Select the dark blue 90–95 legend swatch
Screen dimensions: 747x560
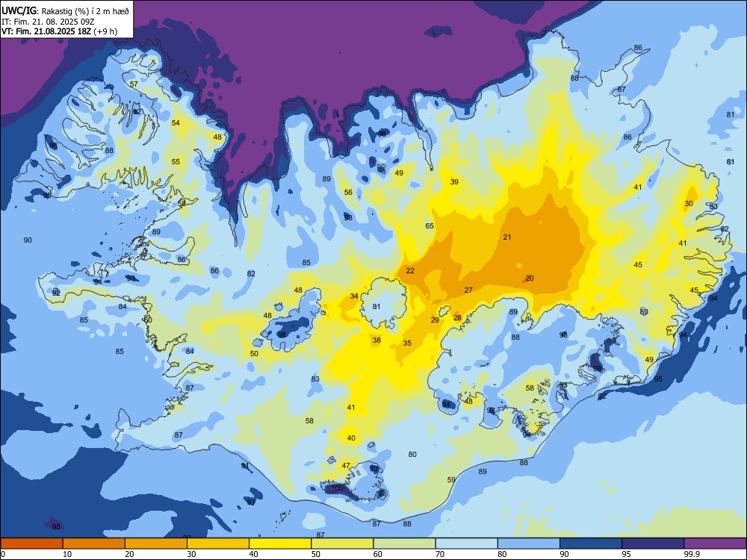pyautogui.click(x=591, y=544)
